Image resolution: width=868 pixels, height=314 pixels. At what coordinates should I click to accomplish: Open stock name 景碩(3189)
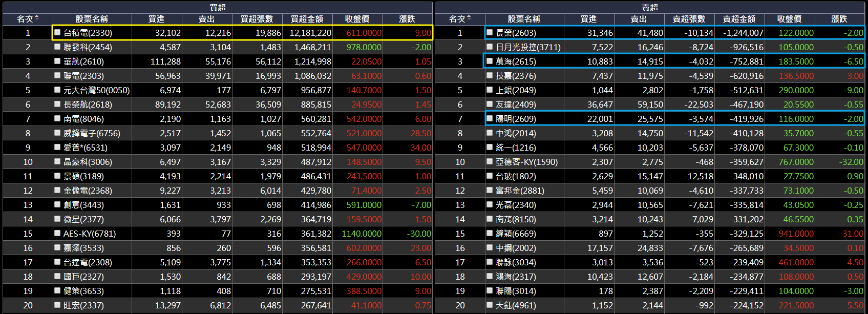click(x=83, y=176)
